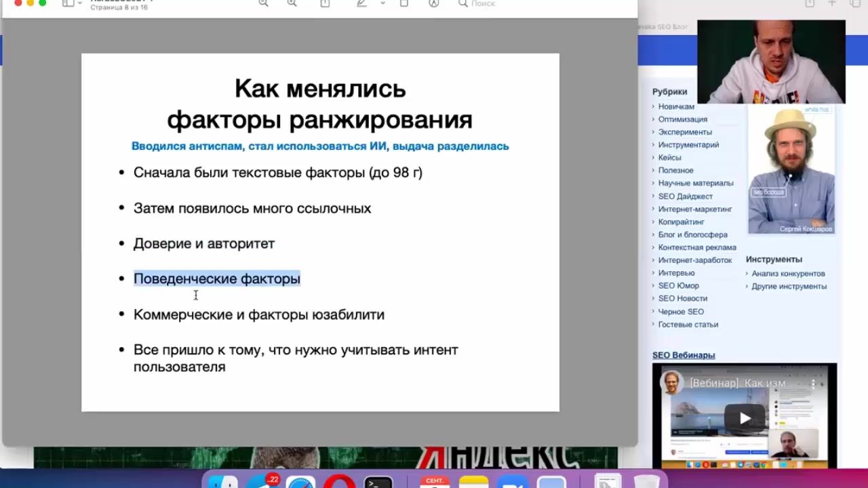
Task: Open the Копирайтинг category link
Action: point(681,222)
